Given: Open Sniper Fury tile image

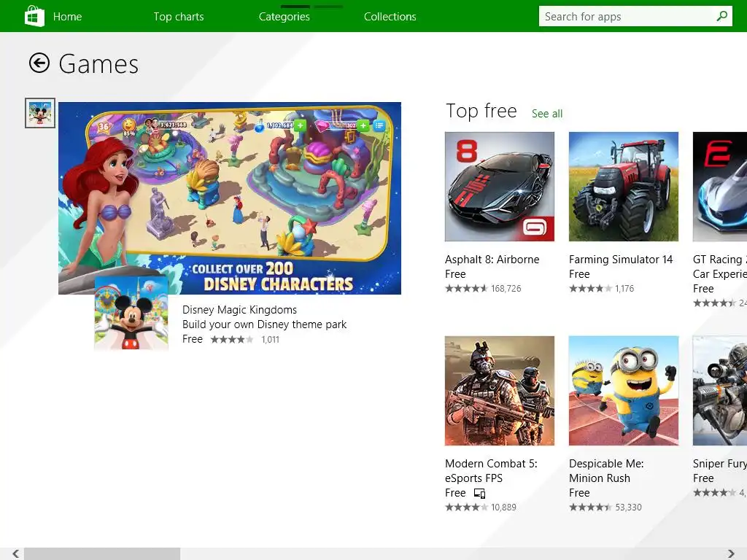Looking at the screenshot, I should tap(720, 391).
